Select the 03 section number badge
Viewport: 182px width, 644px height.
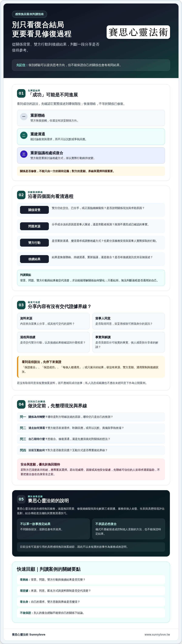(x=21, y=305)
